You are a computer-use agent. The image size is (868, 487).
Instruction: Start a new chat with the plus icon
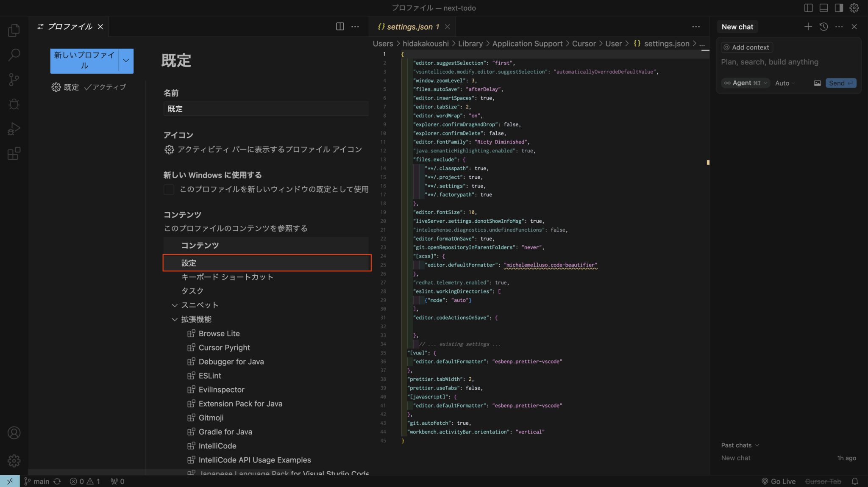point(808,26)
